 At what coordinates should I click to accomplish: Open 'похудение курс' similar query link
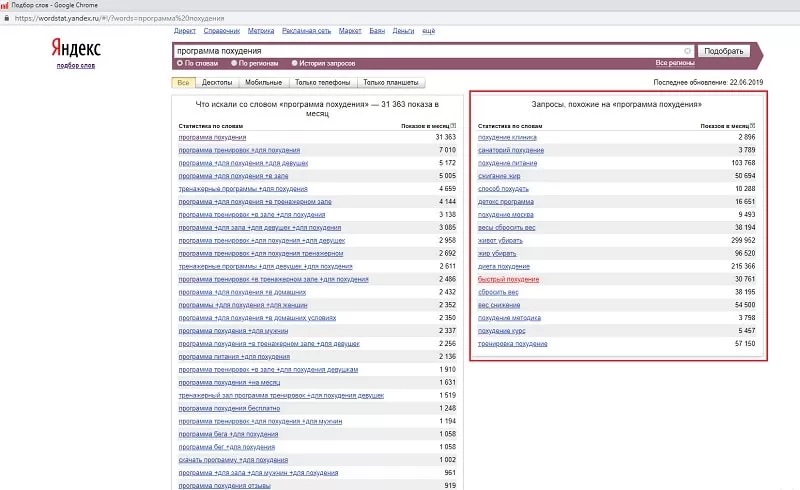click(x=502, y=331)
